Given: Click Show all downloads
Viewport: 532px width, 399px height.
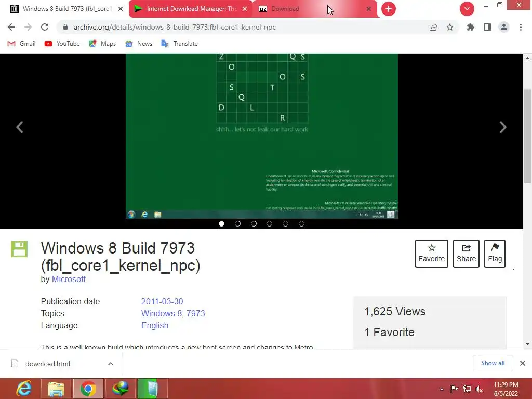Looking at the screenshot, I should [493, 363].
